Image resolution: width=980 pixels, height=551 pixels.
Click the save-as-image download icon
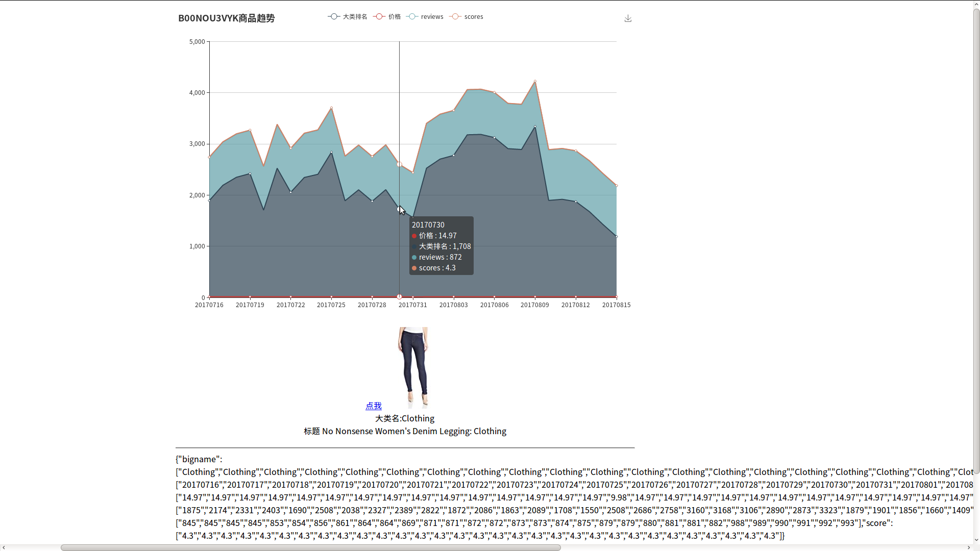pos(628,18)
